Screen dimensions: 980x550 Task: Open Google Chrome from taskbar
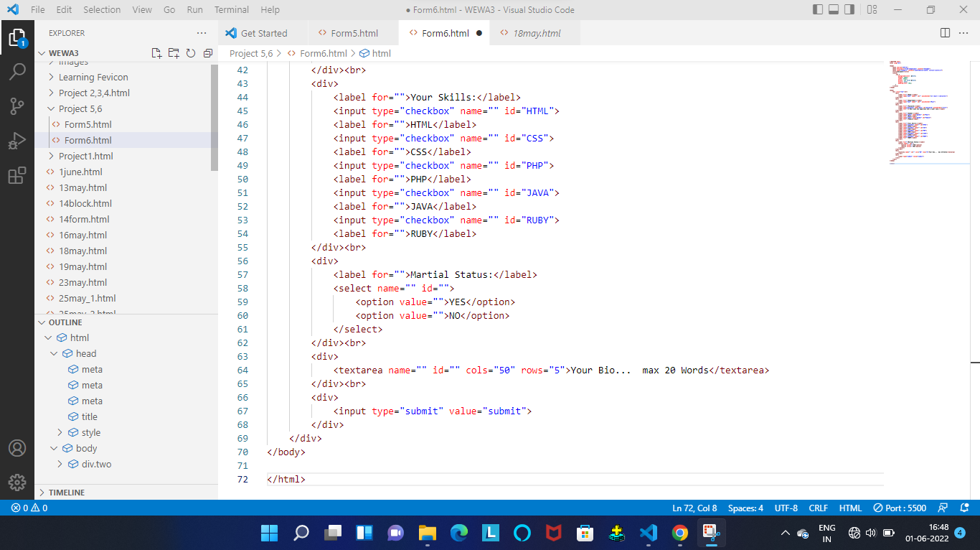coord(679,533)
